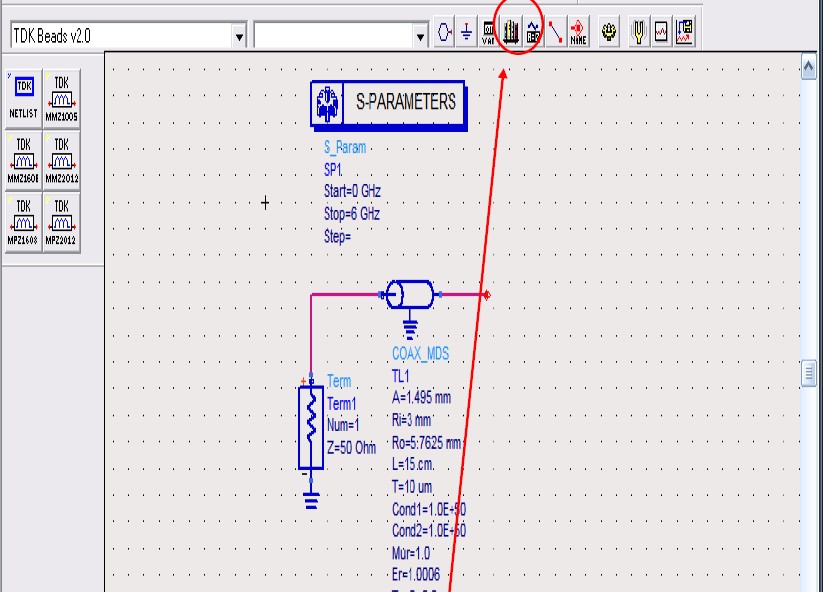The height and width of the screenshot is (592, 823).
Task: Open the TDK Beads v2.0 palette dropdown
Action: [x=239, y=37]
